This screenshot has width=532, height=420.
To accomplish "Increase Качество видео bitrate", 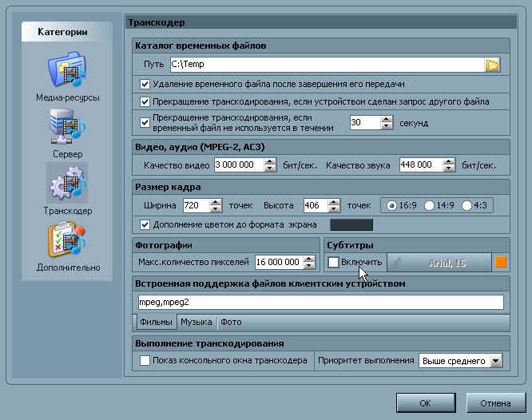I will click(270, 162).
